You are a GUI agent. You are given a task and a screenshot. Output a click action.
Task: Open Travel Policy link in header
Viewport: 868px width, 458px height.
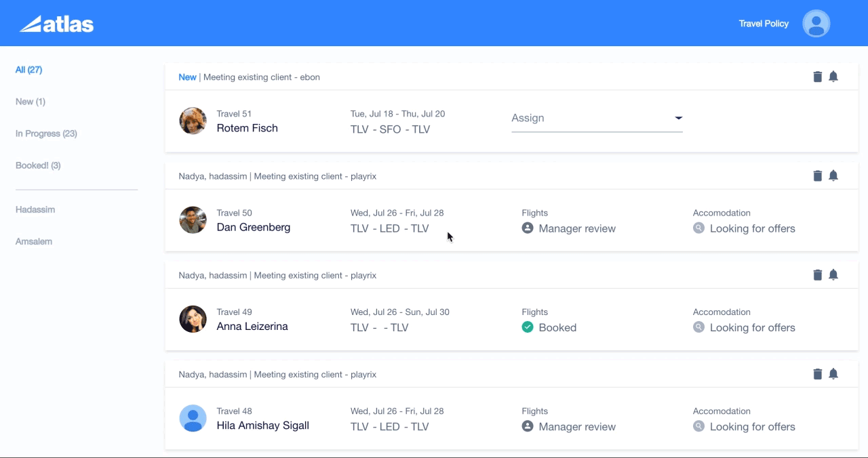764,24
